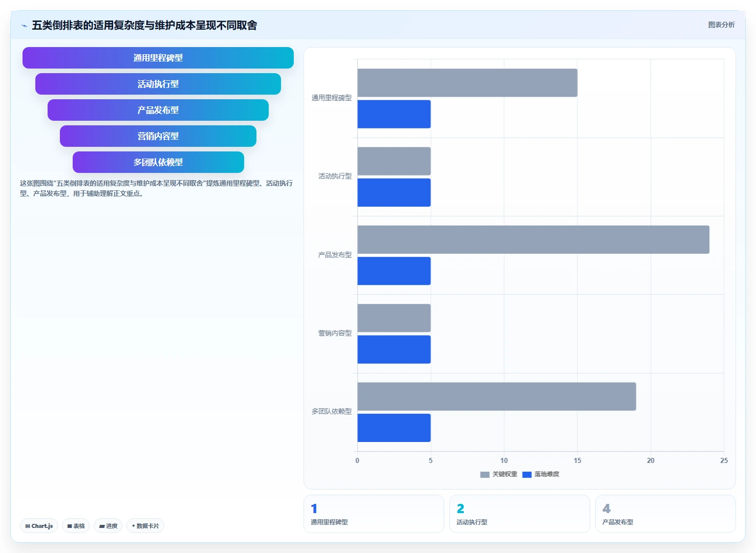The width and height of the screenshot is (756, 553).
Task: Click the x-axis tick label 25
Action: (x=724, y=460)
